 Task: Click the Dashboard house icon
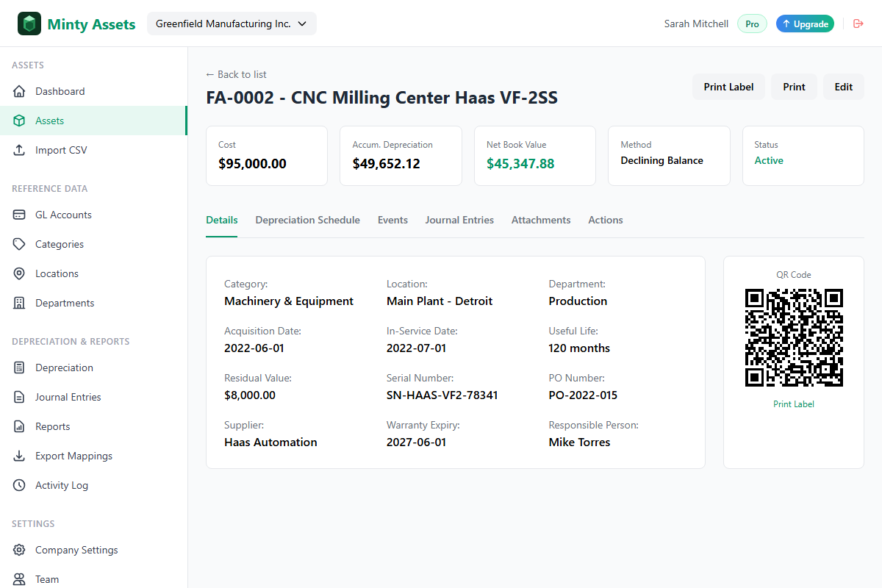tap(20, 91)
